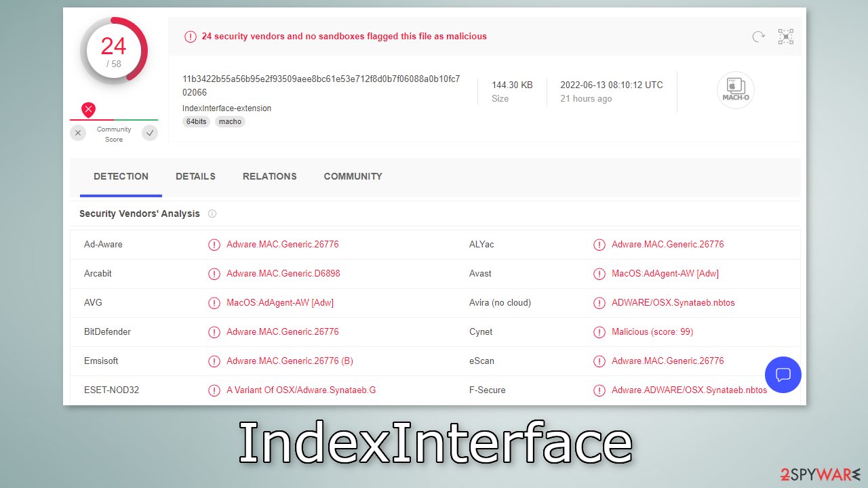Click the warning icon in the malicious banner
Image resolution: width=868 pixels, height=488 pixels.
point(191,37)
